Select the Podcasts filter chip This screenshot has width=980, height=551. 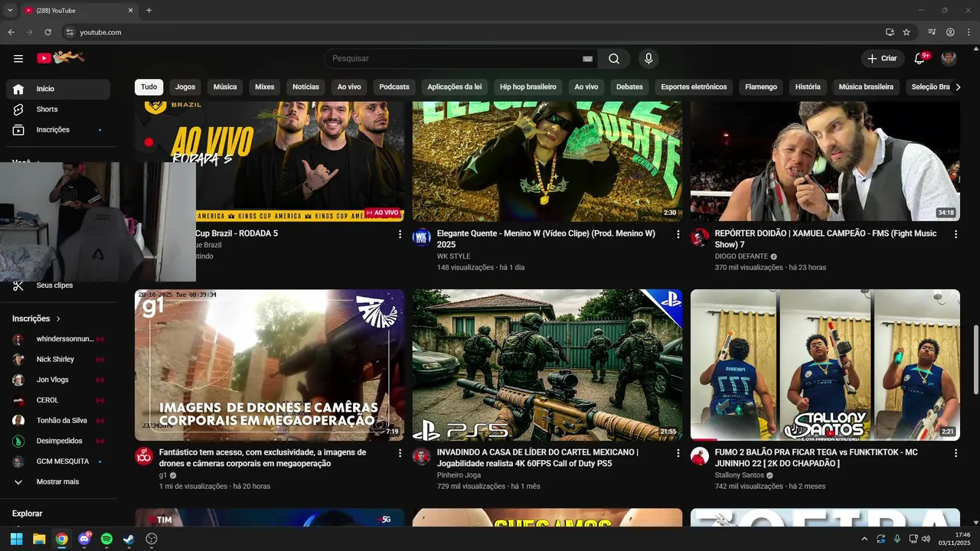[x=394, y=87]
